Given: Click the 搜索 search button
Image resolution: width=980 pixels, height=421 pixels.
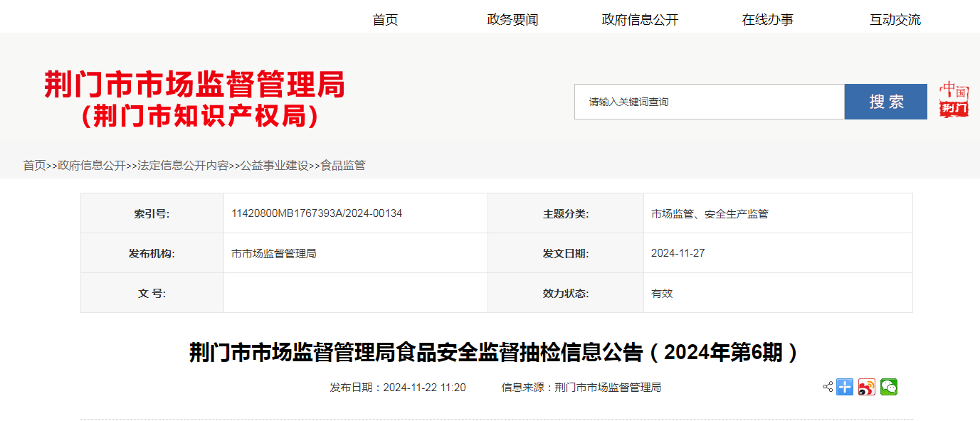Looking at the screenshot, I should [x=886, y=102].
